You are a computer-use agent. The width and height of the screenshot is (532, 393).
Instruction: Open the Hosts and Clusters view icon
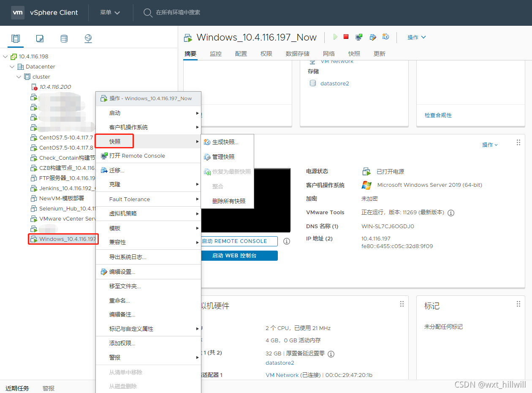click(16, 38)
